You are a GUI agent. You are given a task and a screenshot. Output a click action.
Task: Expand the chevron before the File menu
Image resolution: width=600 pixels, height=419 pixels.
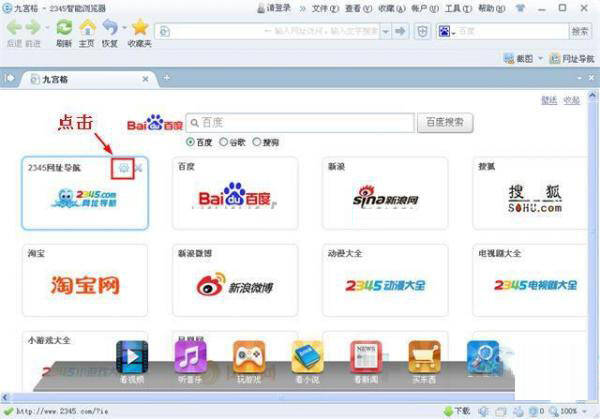tap(302, 8)
